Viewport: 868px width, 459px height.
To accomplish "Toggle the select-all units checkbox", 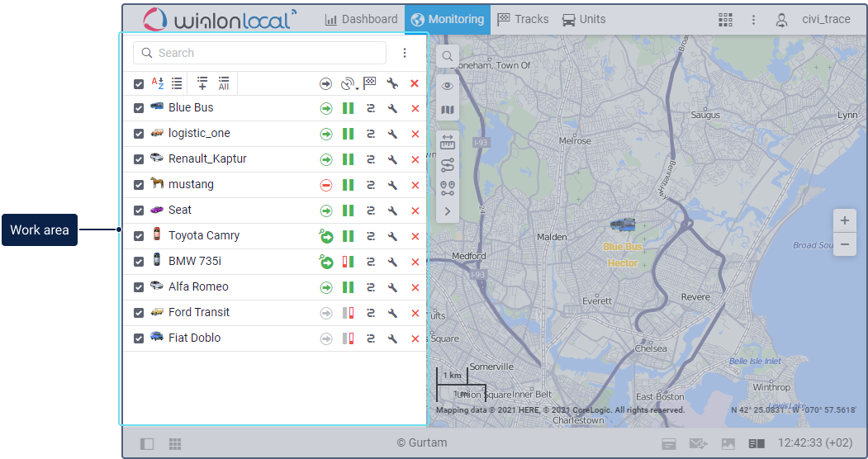I will 139,84.
